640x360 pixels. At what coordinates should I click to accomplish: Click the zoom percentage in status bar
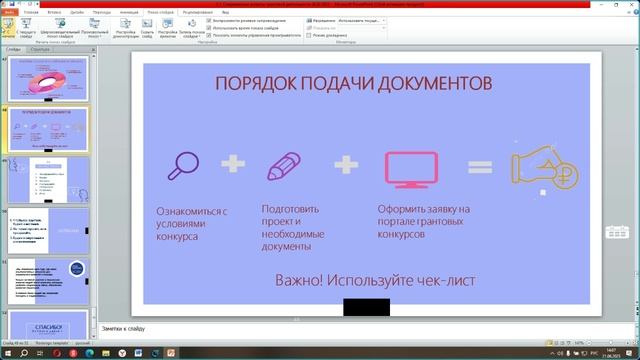pyautogui.click(x=579, y=343)
